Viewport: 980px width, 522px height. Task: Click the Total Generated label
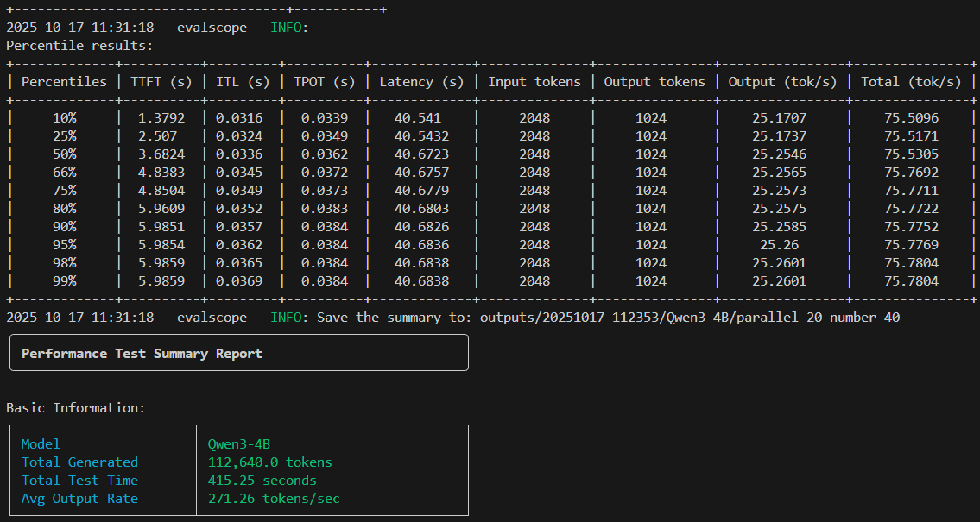80,462
